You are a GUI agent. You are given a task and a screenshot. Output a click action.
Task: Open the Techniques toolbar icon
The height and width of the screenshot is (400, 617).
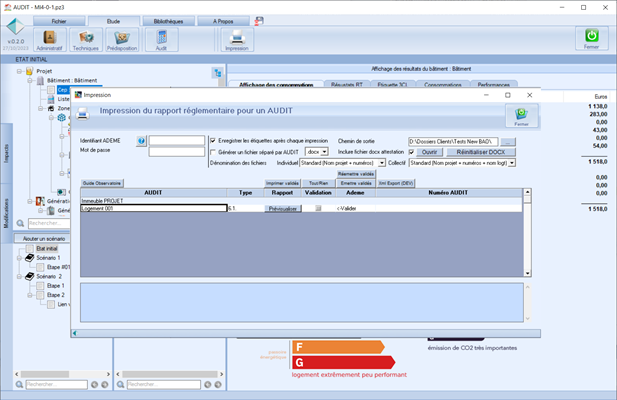pos(86,39)
